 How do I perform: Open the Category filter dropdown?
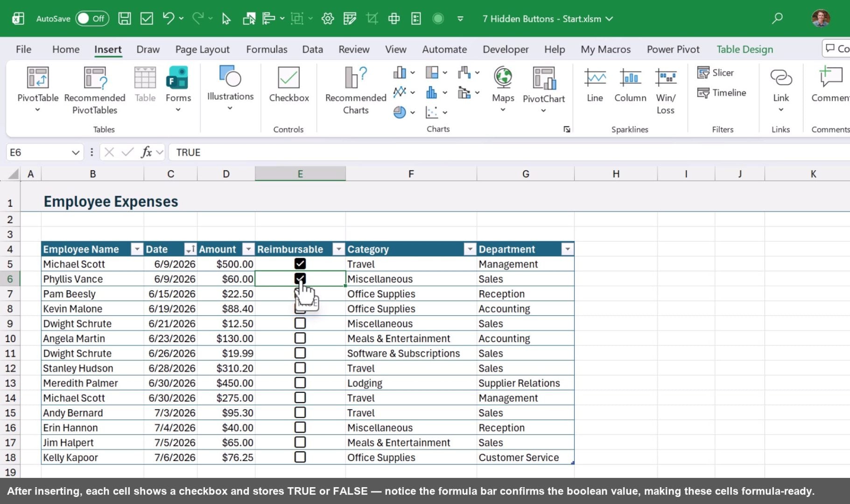(x=470, y=249)
